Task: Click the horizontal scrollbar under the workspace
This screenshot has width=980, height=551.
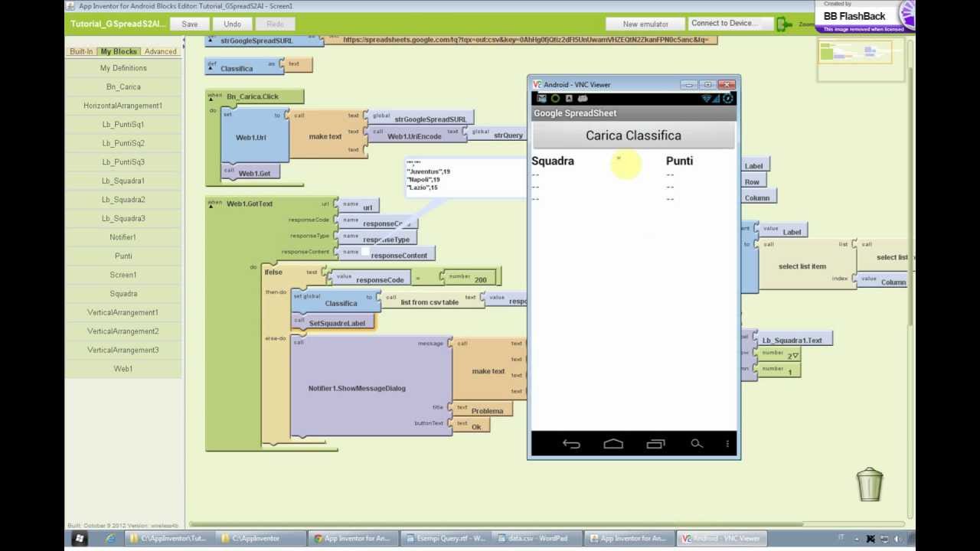Action: 498,524
